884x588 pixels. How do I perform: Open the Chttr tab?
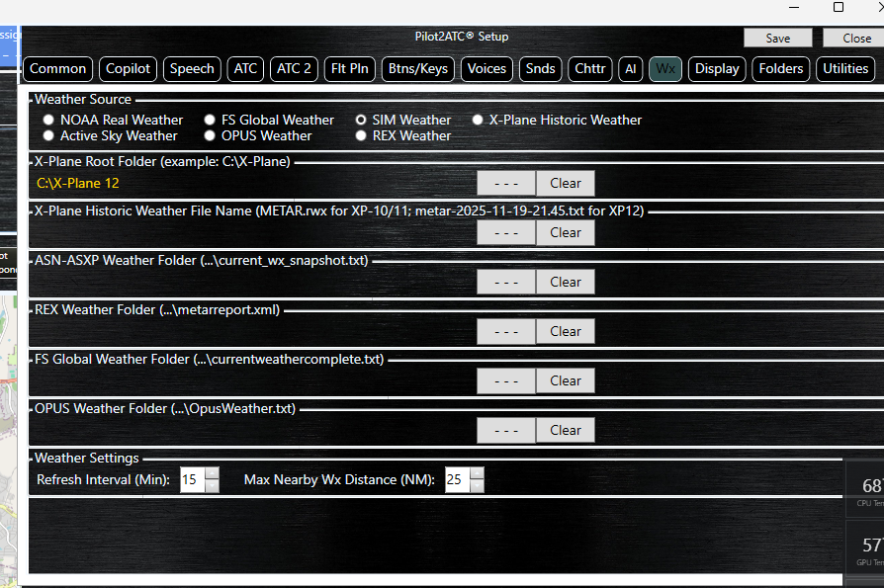[x=589, y=69]
